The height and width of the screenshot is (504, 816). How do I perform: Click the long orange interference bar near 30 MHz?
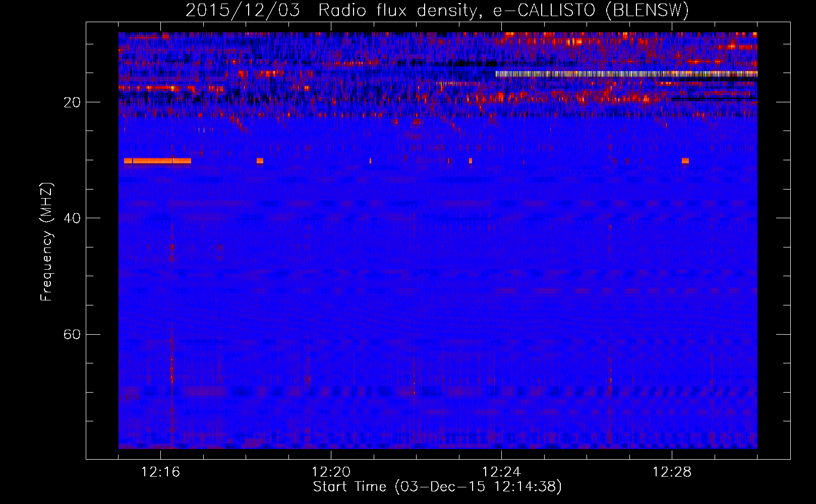(x=158, y=161)
